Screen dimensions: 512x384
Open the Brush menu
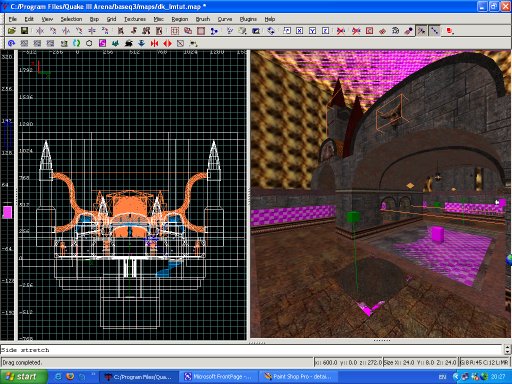click(203, 19)
